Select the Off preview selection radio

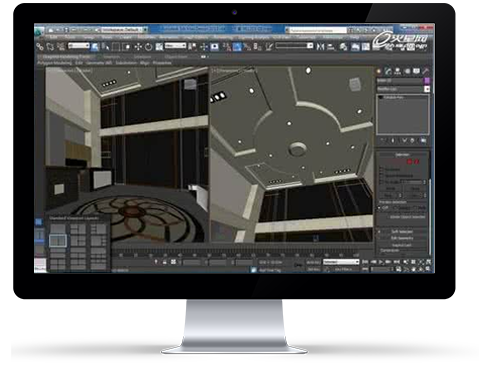click(x=379, y=208)
